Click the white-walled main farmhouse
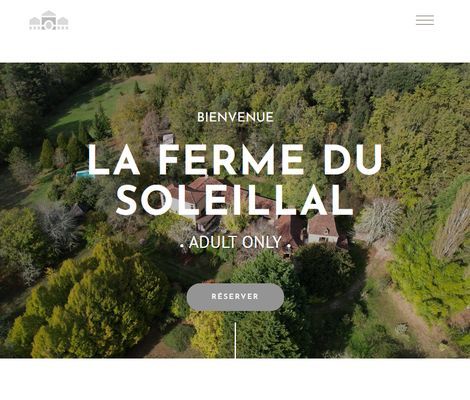Viewport: 470px width, 400px height. (x=182, y=202)
